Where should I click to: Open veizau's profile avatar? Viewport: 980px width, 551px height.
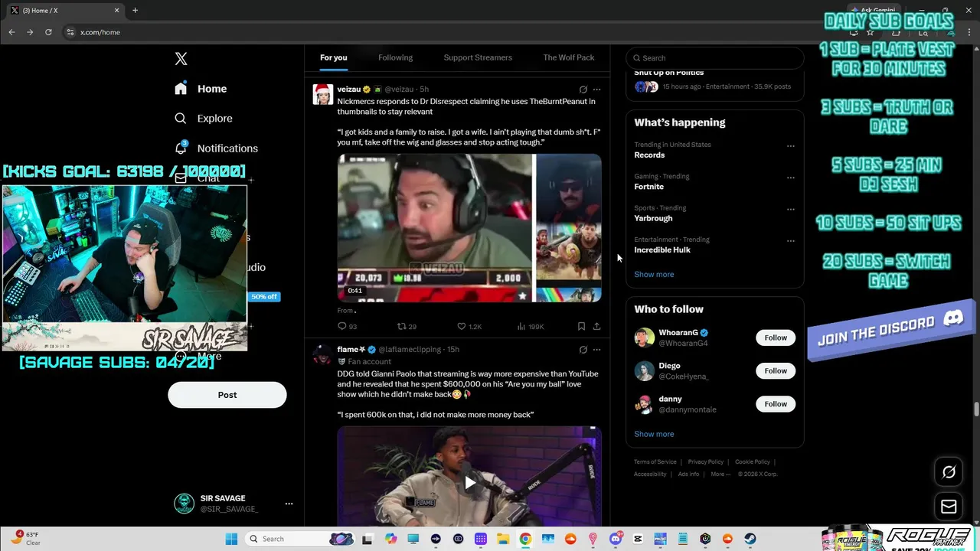(323, 94)
